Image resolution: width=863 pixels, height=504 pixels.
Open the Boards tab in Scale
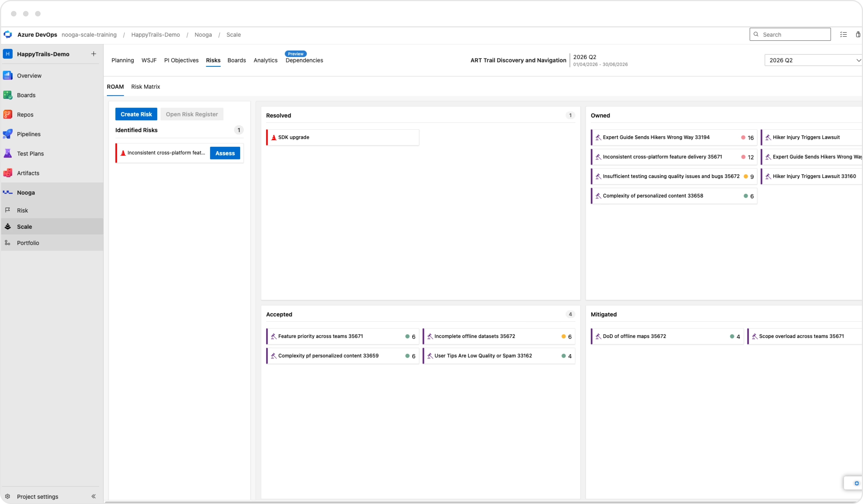coord(237,60)
